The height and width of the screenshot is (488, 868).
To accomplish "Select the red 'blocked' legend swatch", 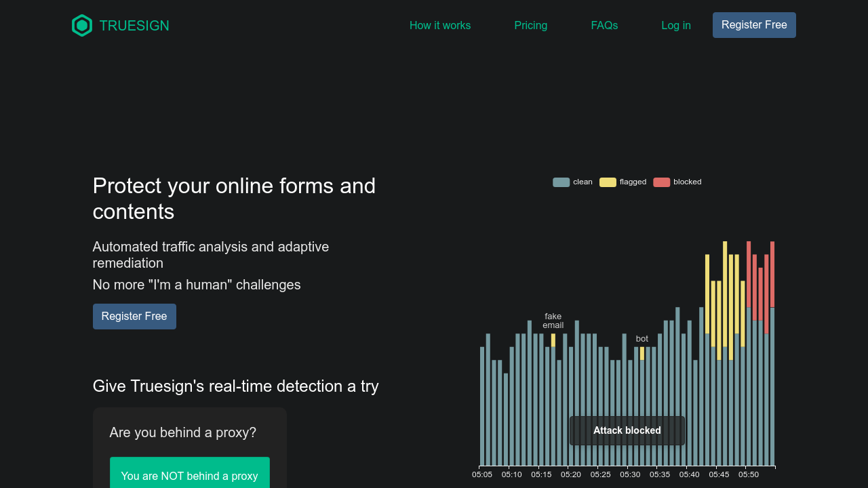I will point(661,182).
